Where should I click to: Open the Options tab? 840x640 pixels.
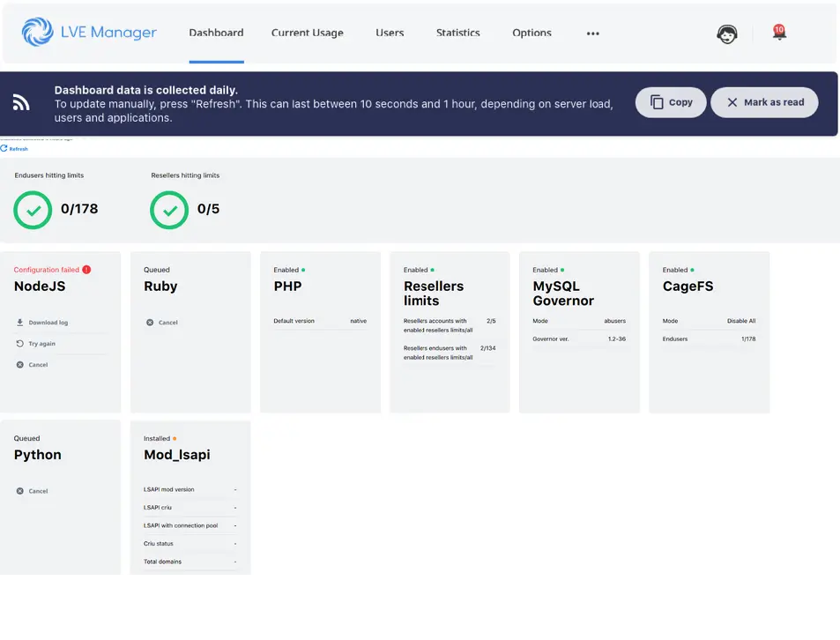(532, 33)
